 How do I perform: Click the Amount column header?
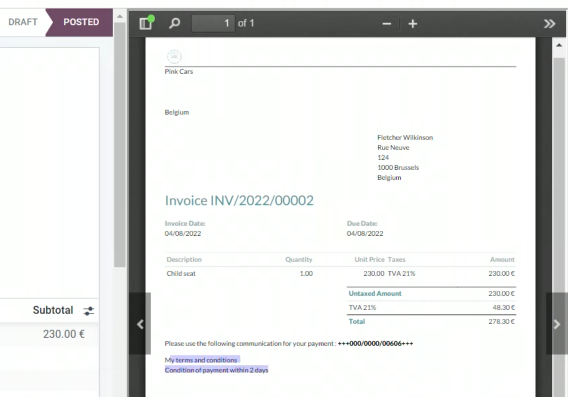tap(502, 260)
